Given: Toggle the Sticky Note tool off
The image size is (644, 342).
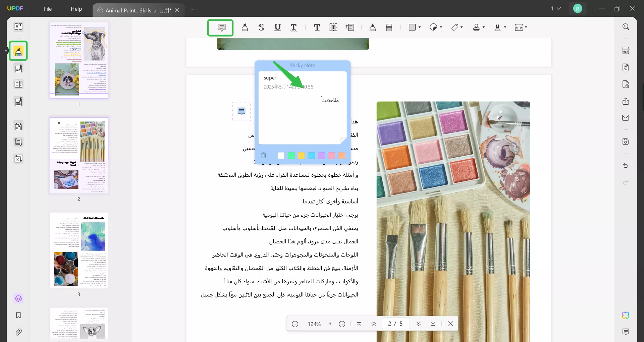Looking at the screenshot, I should (x=220, y=27).
